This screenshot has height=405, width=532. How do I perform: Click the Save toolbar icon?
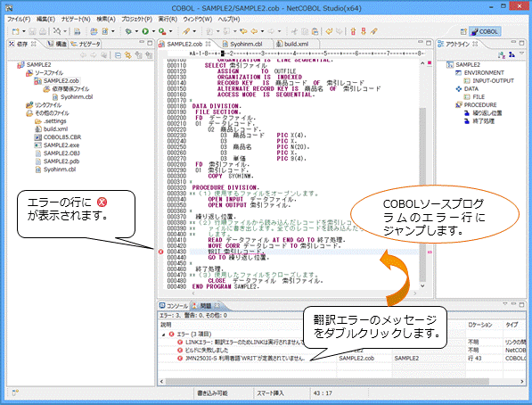click(32, 31)
